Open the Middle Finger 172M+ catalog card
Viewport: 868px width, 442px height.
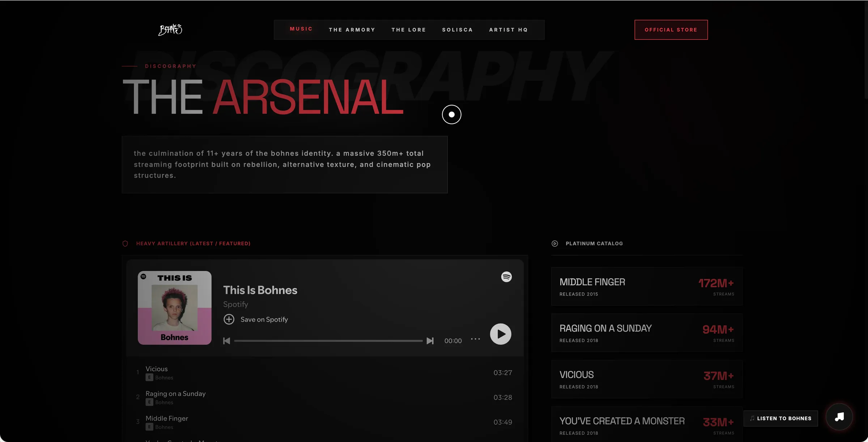(x=647, y=286)
